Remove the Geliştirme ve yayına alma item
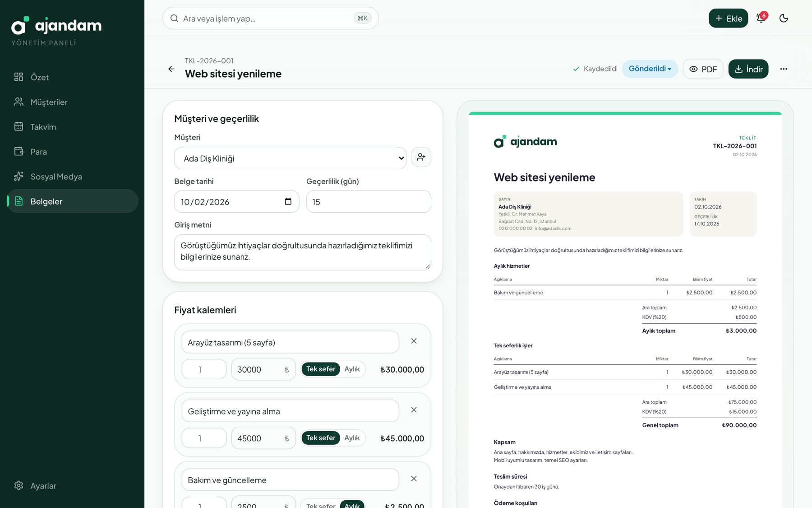Viewport: 812px width, 508px height. 414,410
